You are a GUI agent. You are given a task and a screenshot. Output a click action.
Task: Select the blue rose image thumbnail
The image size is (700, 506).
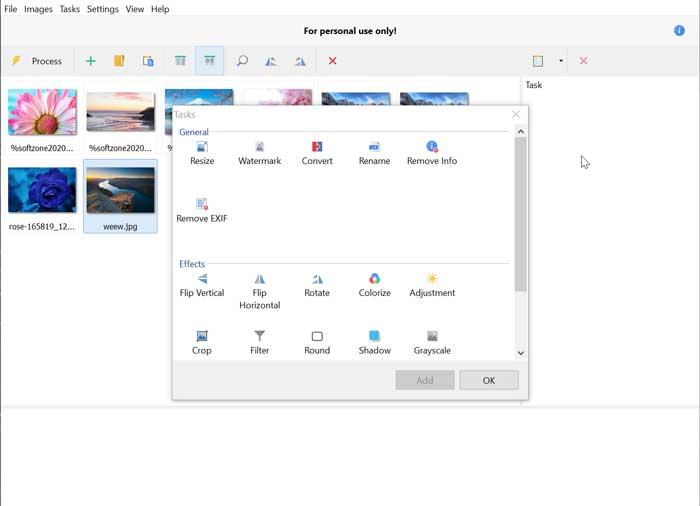[42, 190]
